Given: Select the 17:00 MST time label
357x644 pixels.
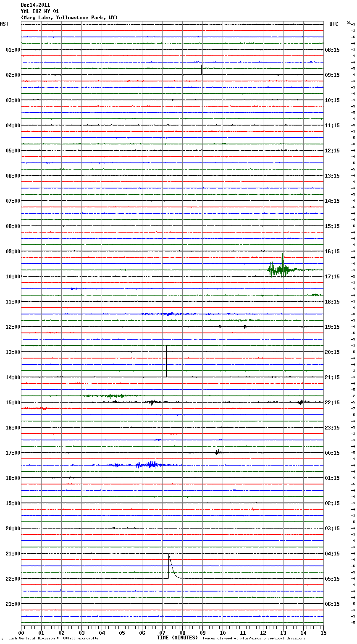Looking at the screenshot, I should coord(13,453).
